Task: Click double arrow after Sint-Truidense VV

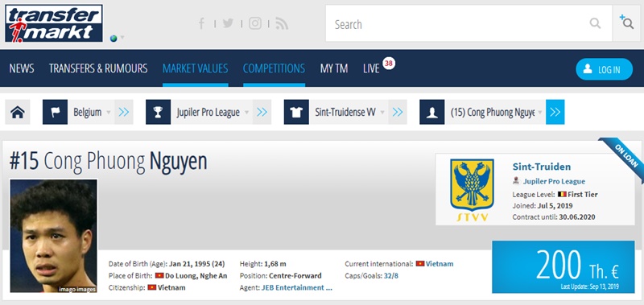Action: (398, 112)
